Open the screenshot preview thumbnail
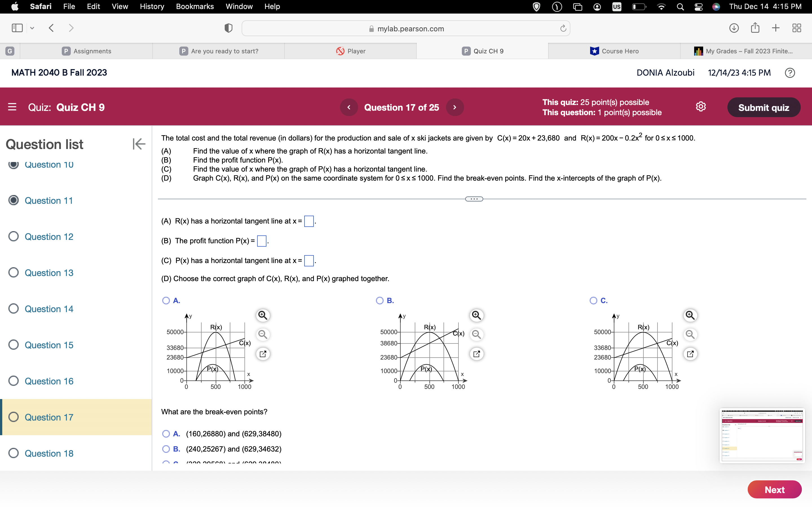The height and width of the screenshot is (508, 812). (762, 436)
